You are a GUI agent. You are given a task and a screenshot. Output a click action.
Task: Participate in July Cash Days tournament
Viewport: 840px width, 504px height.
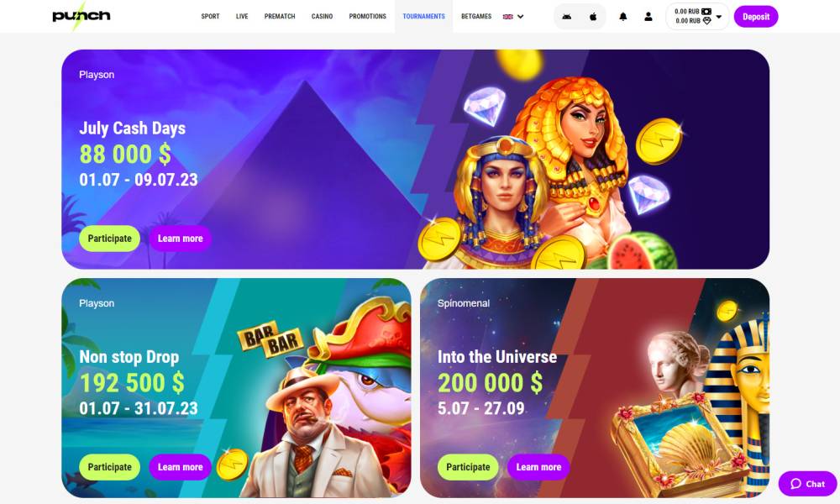pyautogui.click(x=110, y=239)
